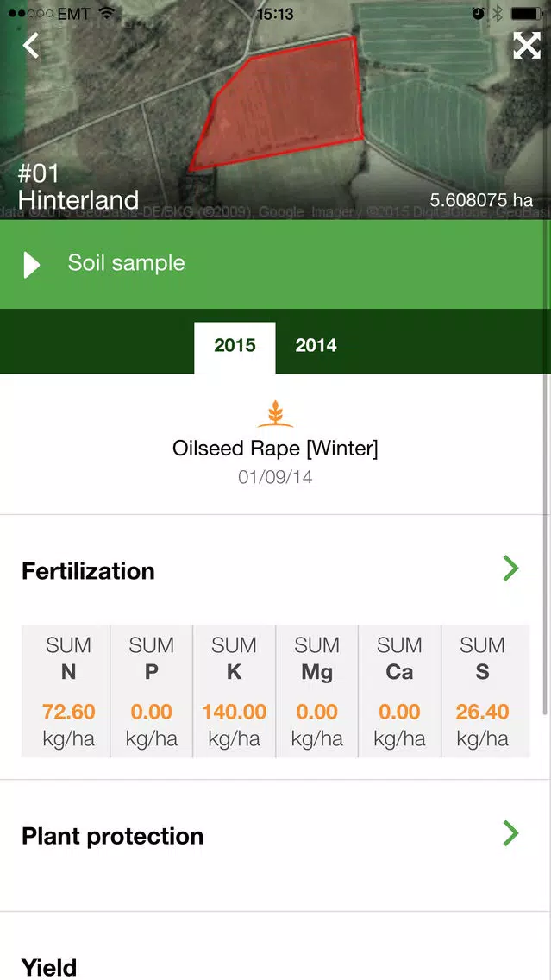
Task: Tap the Wi-Fi signal icon
Action: [107, 13]
